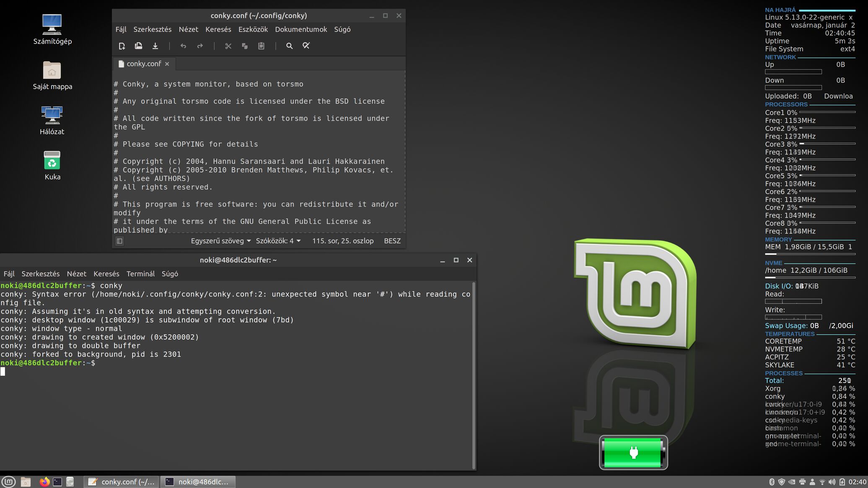Click the open file toolbar icon

coord(138,46)
